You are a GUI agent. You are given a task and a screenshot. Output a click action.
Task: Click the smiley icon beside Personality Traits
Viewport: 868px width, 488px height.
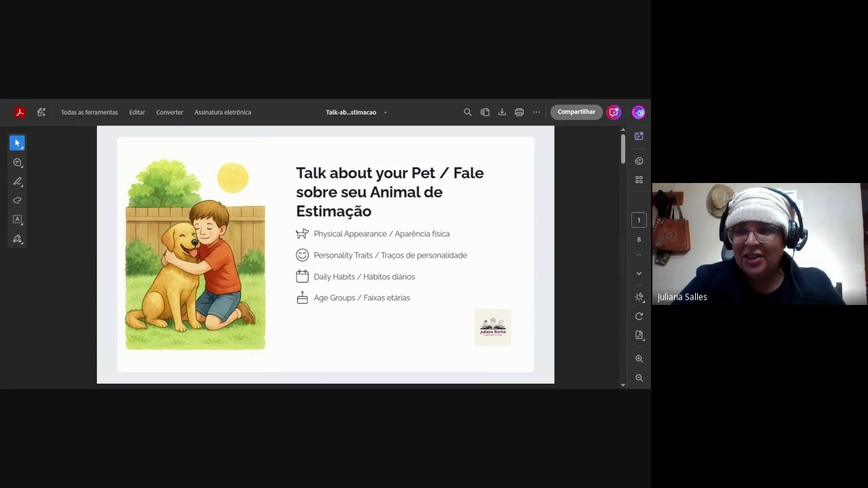302,256
